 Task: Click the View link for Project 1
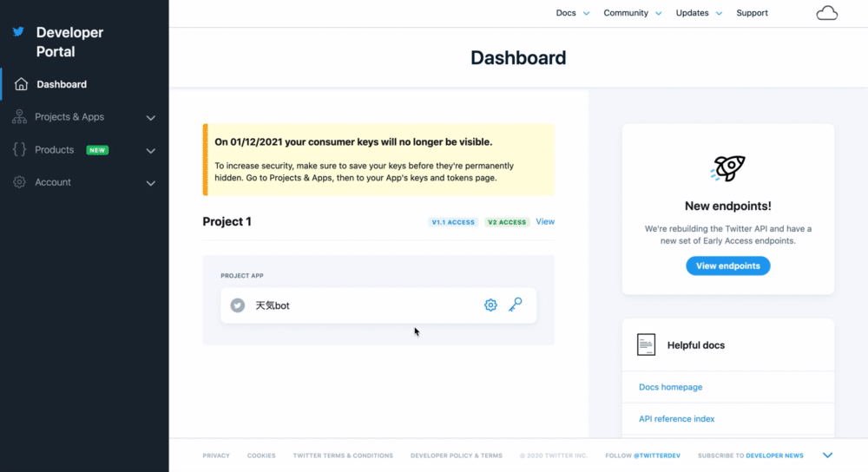coord(545,221)
